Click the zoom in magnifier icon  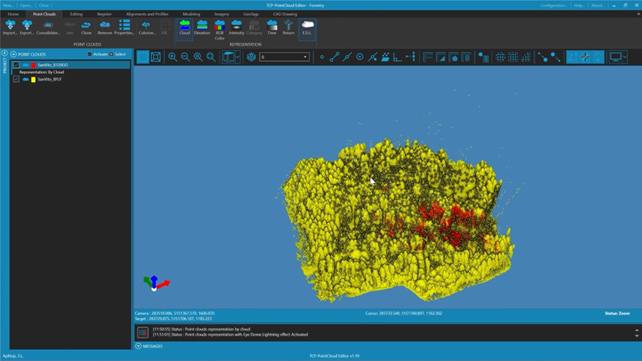[173, 57]
